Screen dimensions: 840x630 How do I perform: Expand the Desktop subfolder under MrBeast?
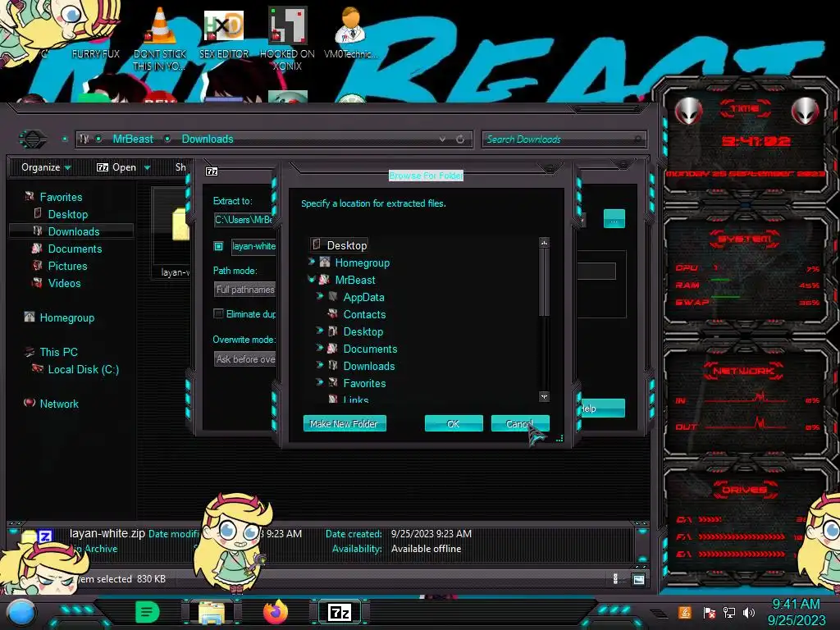pyautogui.click(x=320, y=331)
